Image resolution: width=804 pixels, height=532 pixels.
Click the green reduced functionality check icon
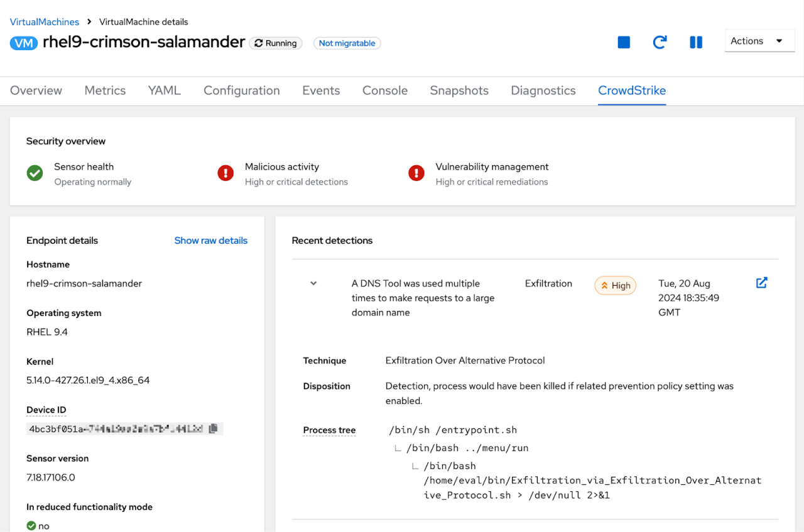(31, 526)
